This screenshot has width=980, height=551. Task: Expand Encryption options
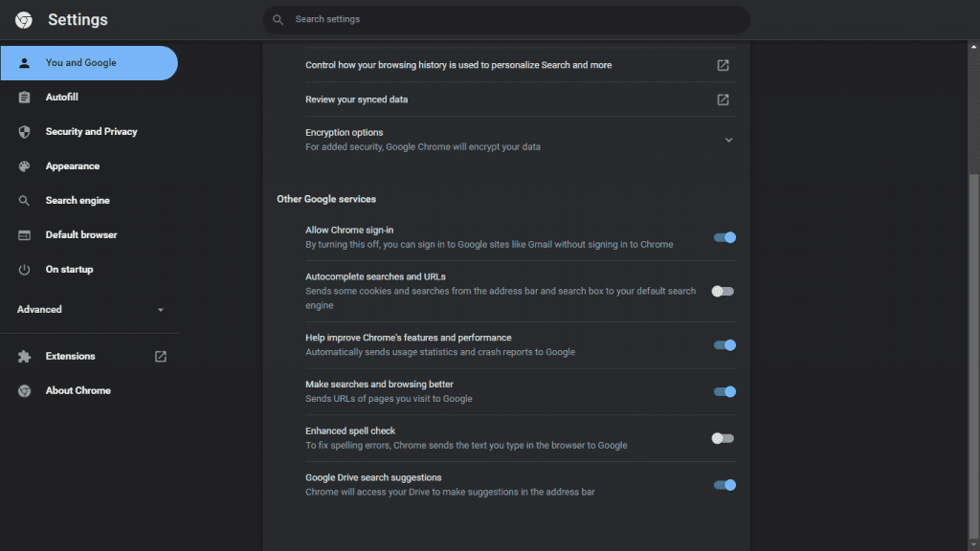728,139
